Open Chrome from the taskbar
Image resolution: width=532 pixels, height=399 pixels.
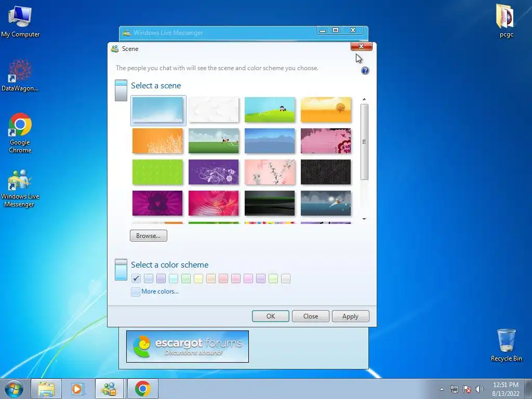coord(143,389)
